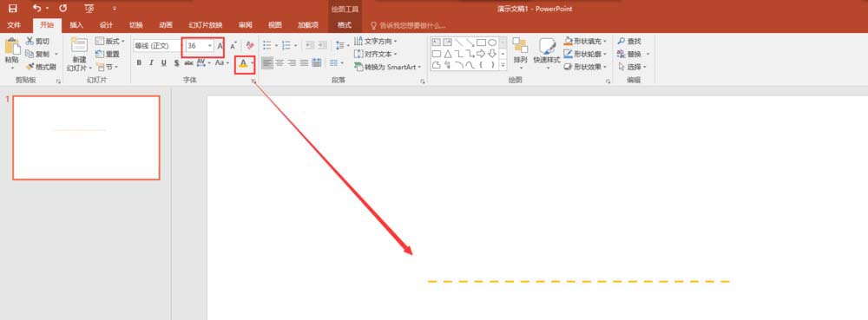The width and height of the screenshot is (868, 320).
Task: Toggle strikethrough abc button
Action: coord(188,63)
